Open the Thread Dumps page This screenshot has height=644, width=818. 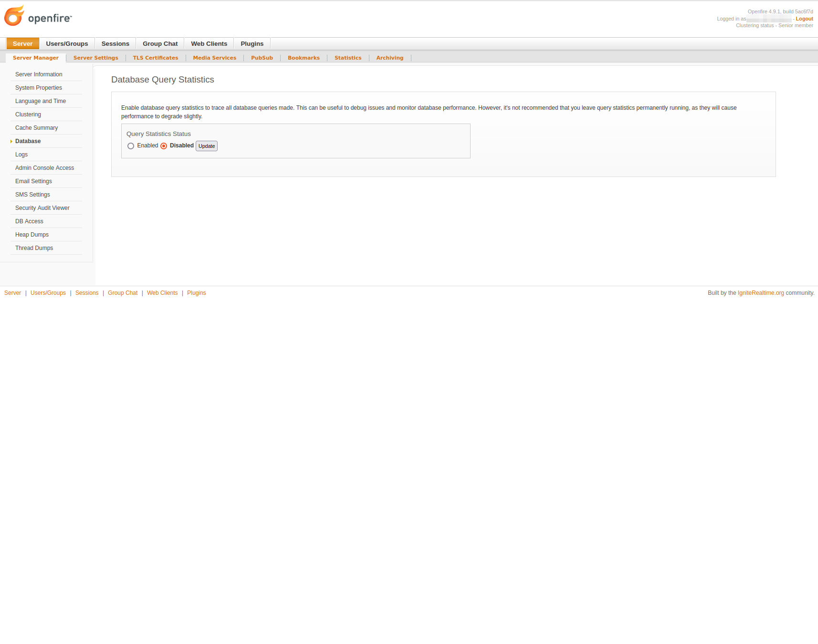click(x=34, y=248)
